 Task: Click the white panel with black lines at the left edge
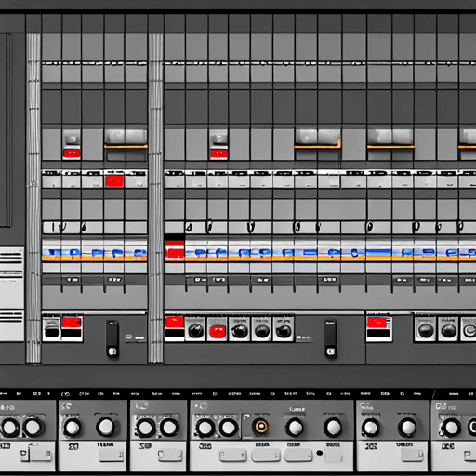pyautogui.click(x=11, y=295)
